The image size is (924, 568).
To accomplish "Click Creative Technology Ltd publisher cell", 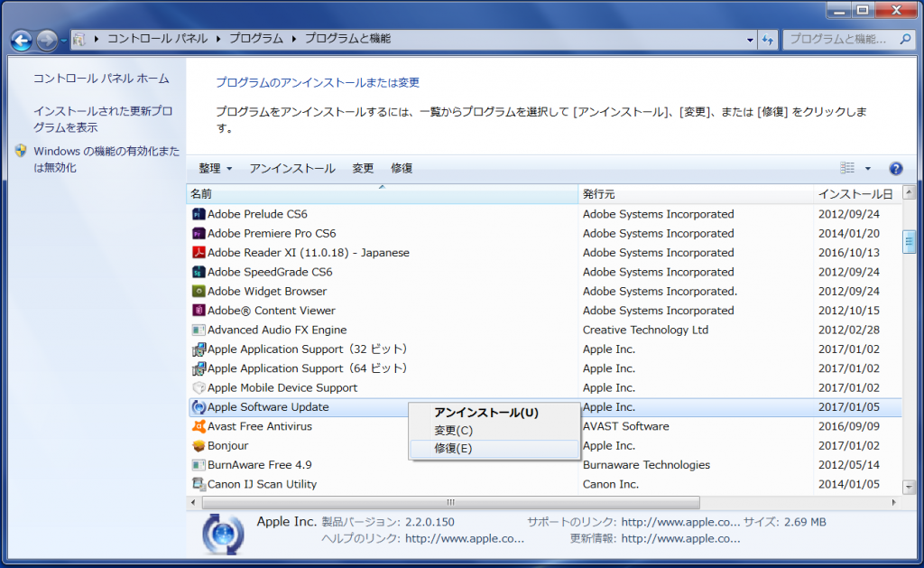I will pyautogui.click(x=645, y=330).
